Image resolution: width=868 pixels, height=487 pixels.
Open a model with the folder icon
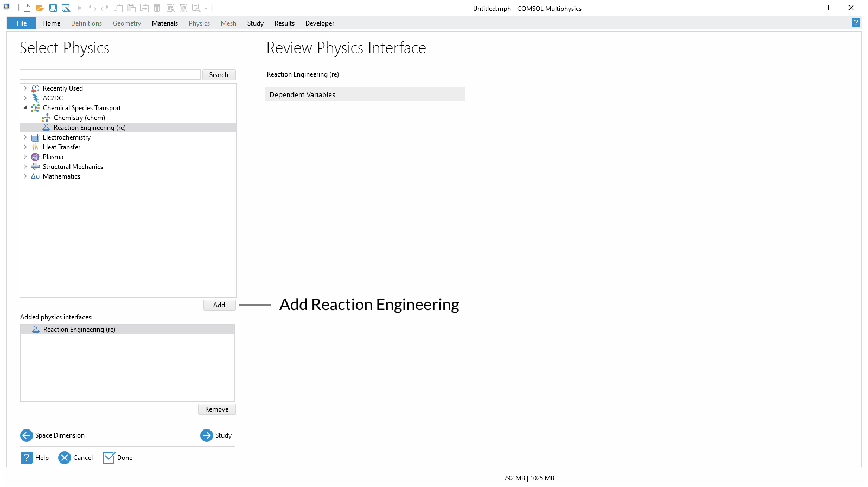tap(40, 8)
